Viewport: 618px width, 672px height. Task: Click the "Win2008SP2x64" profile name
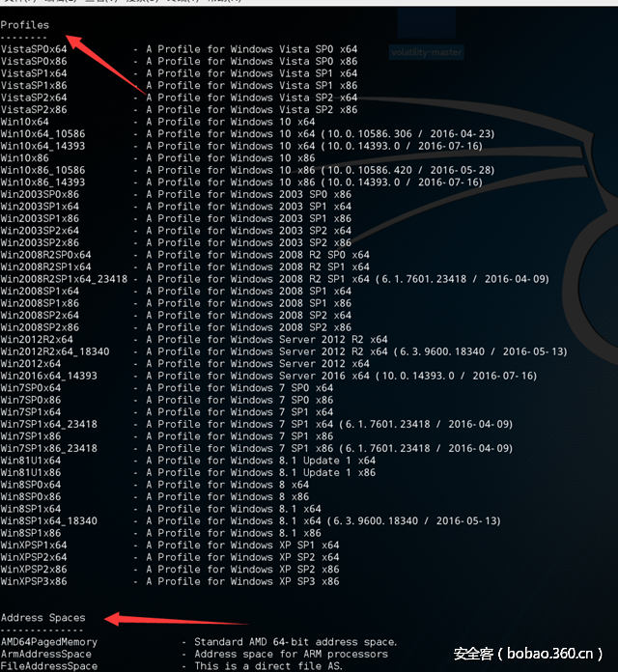(40, 315)
